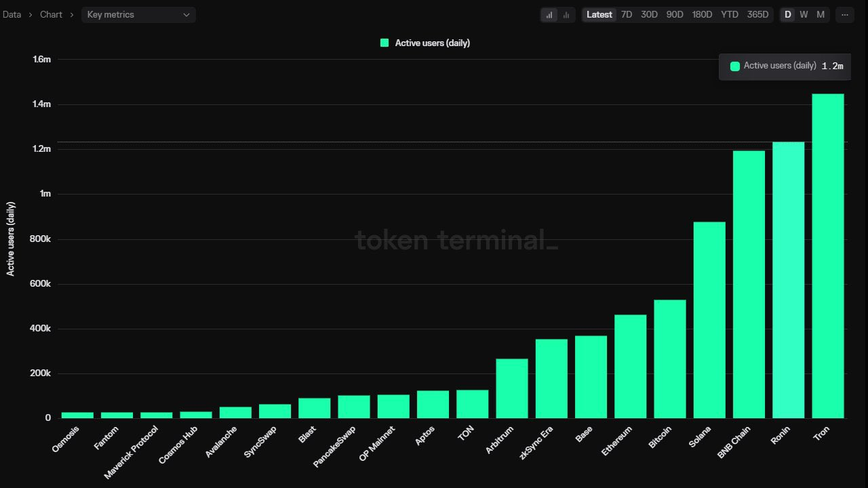Select the 365D time range

[757, 15]
